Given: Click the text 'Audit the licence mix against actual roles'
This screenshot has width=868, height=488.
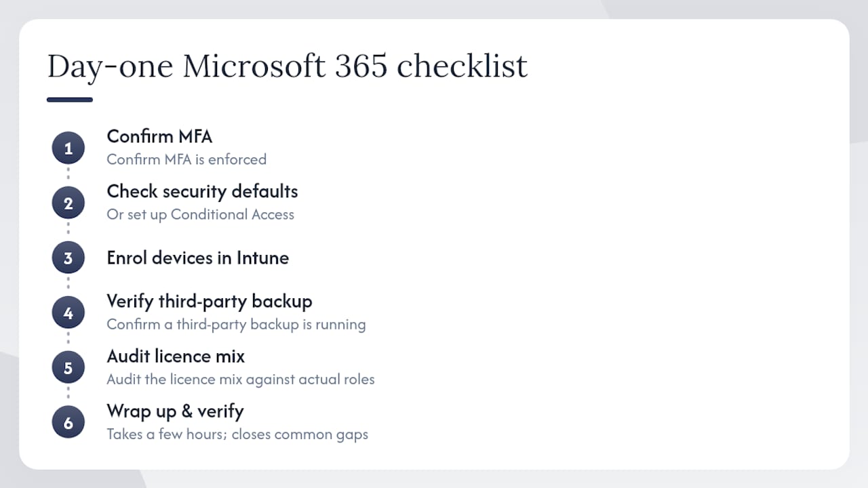Looking at the screenshot, I should [x=241, y=379].
